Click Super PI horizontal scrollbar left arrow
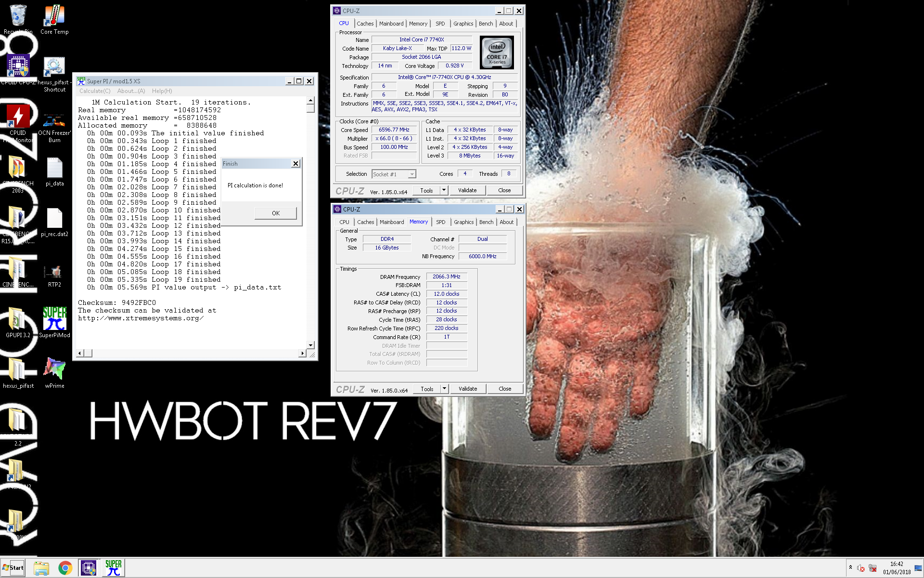The height and width of the screenshot is (578, 924). (80, 353)
